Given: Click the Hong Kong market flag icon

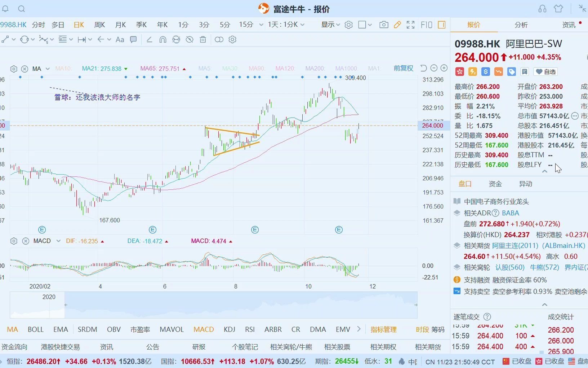Looking at the screenshot, I should pos(459,72).
